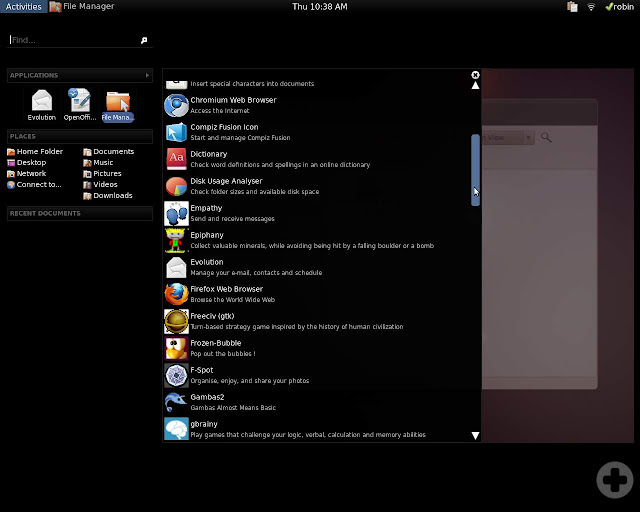This screenshot has height=512, width=640.
Task: Click File Manager icon in top panel
Action: [56, 7]
